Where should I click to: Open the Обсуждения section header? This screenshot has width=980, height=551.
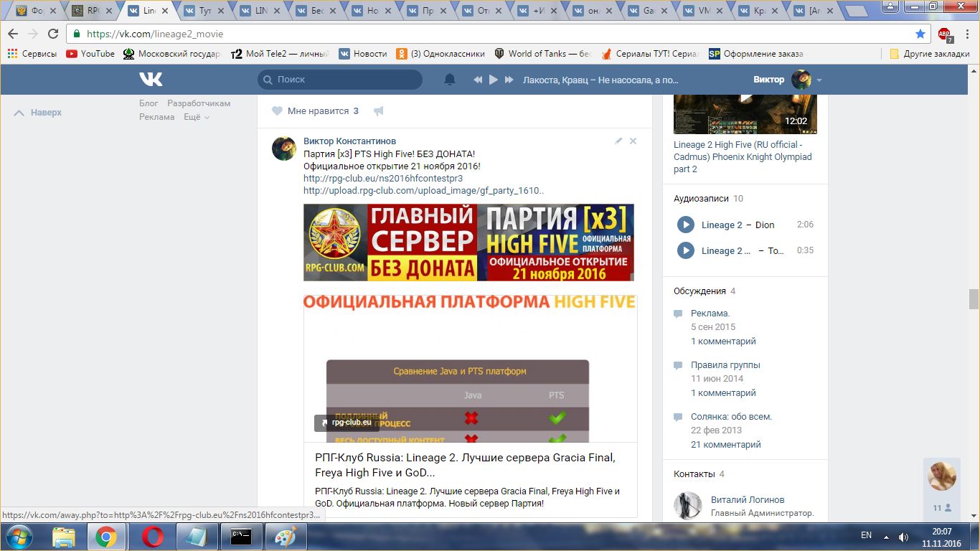point(699,291)
